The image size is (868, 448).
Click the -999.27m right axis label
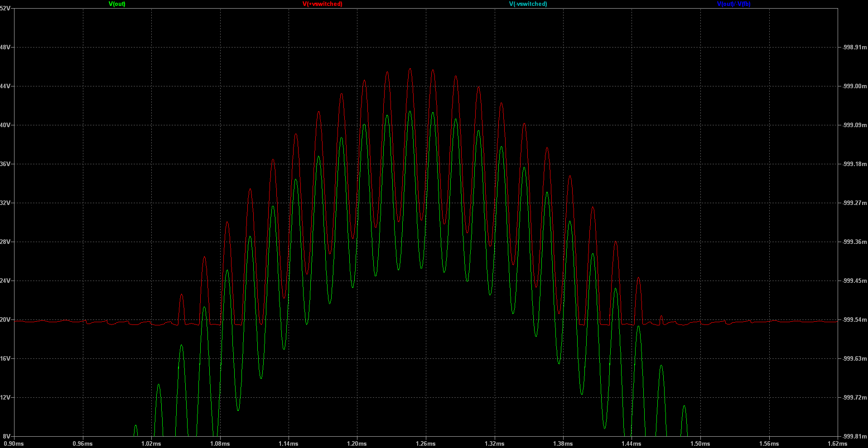(854, 203)
